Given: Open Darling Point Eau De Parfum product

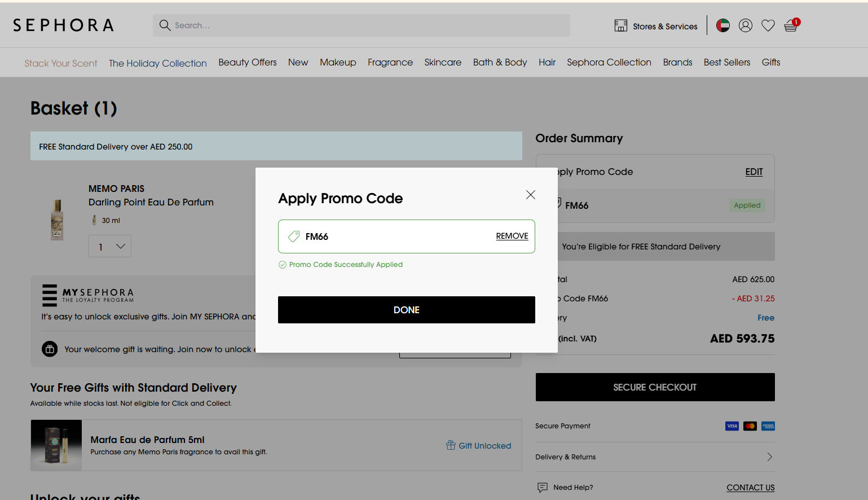Looking at the screenshot, I should coord(151,202).
